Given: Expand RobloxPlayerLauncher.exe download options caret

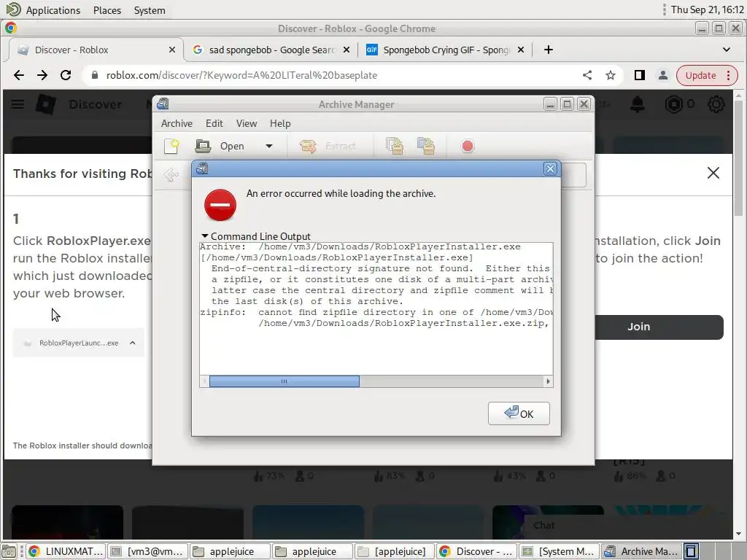Looking at the screenshot, I should click(x=133, y=343).
